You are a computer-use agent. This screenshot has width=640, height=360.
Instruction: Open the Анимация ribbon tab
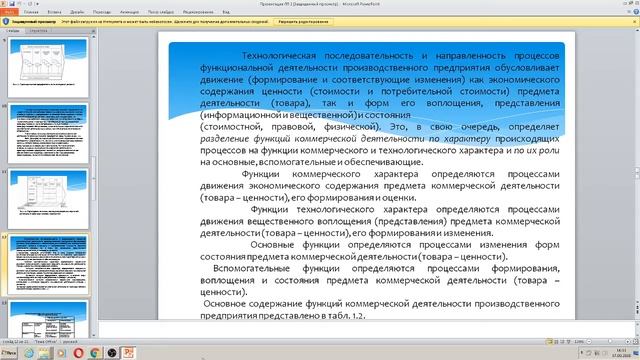tap(129, 12)
